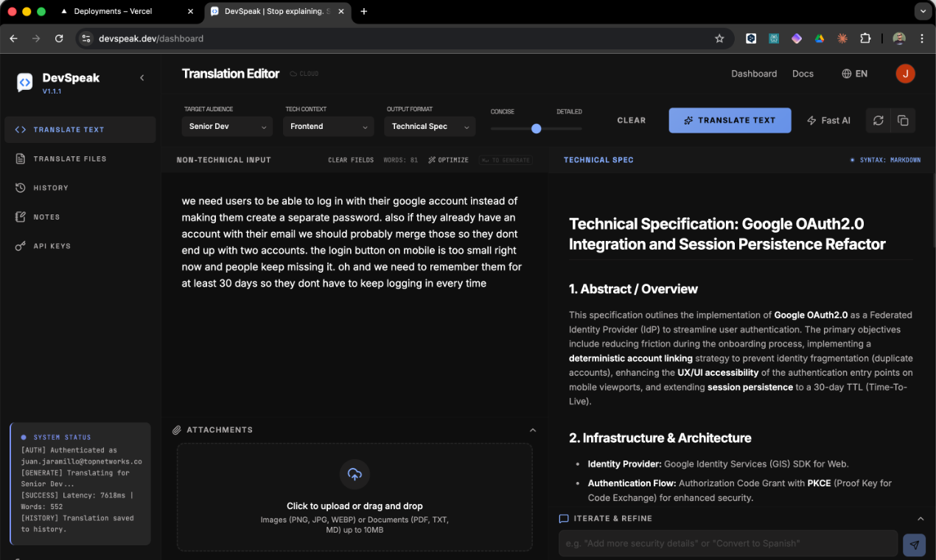Screen dimensions: 936x560
Task: Open History from the sidebar
Action: tap(50, 188)
